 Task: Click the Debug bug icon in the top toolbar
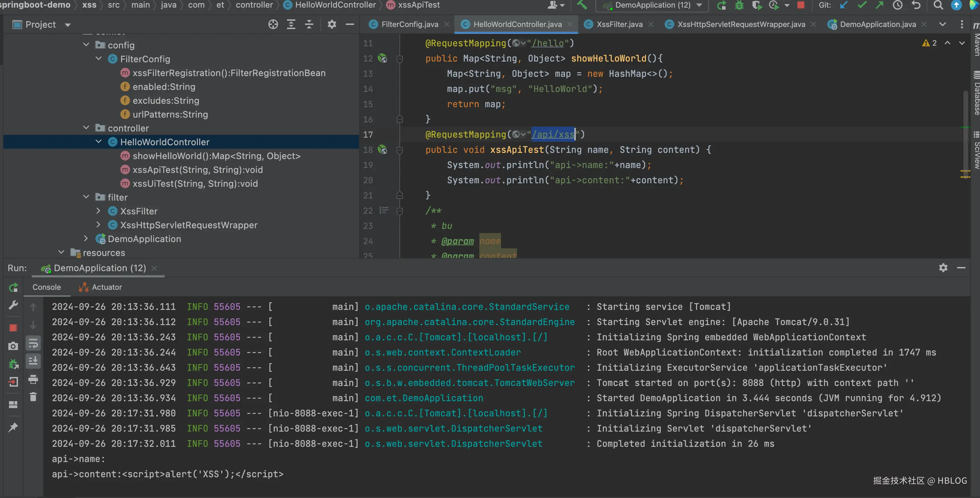[739, 5]
